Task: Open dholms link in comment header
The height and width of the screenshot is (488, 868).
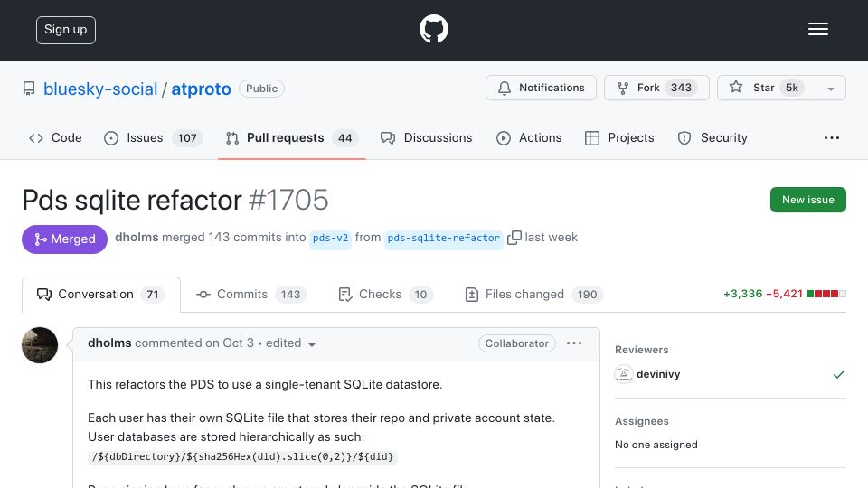Action: [109, 343]
